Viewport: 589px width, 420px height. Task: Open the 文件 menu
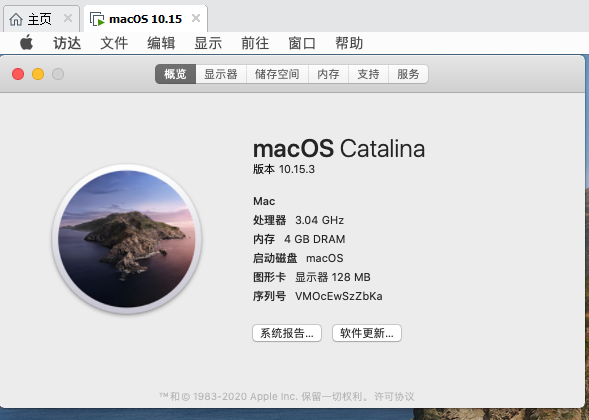click(114, 43)
